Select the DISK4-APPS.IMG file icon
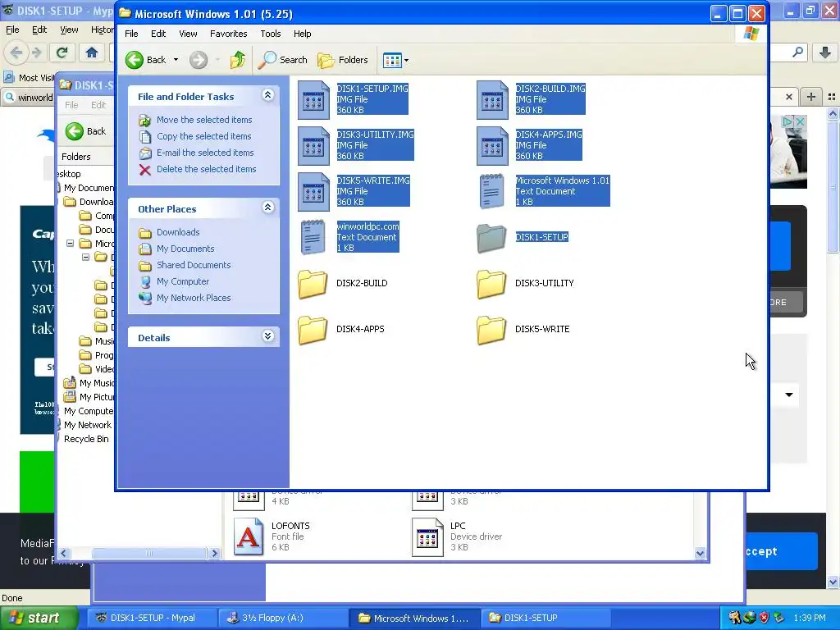The width and height of the screenshot is (840, 630). coord(492,146)
